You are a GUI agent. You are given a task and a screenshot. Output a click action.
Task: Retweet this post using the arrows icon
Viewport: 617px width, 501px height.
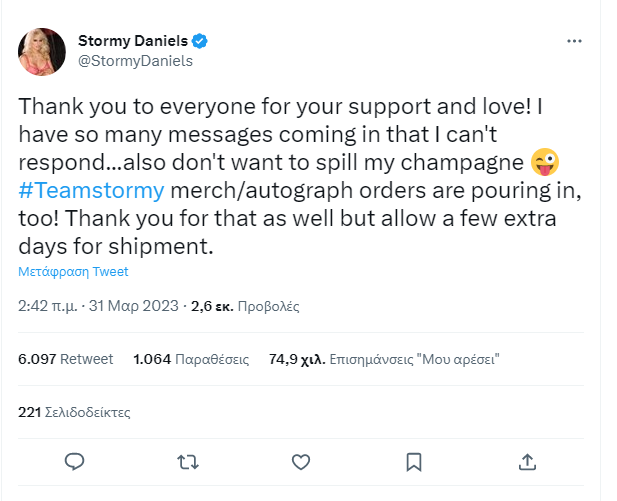[187, 462]
